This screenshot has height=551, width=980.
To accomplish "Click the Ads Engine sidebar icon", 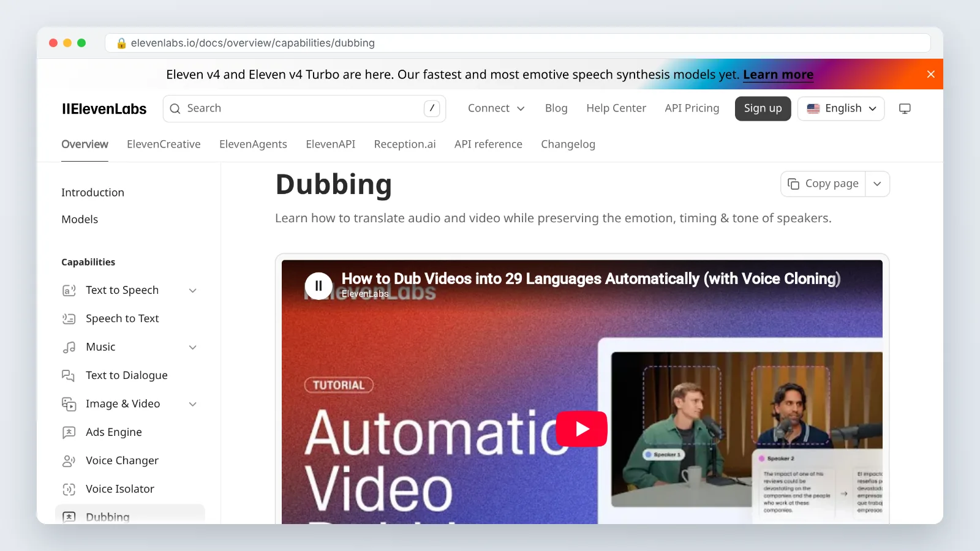I will pos(69,432).
